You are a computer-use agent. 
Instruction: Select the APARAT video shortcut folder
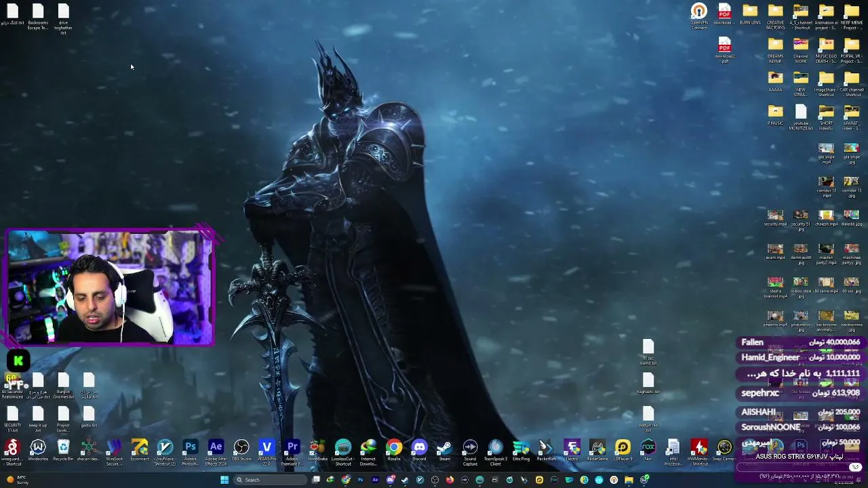852,118
